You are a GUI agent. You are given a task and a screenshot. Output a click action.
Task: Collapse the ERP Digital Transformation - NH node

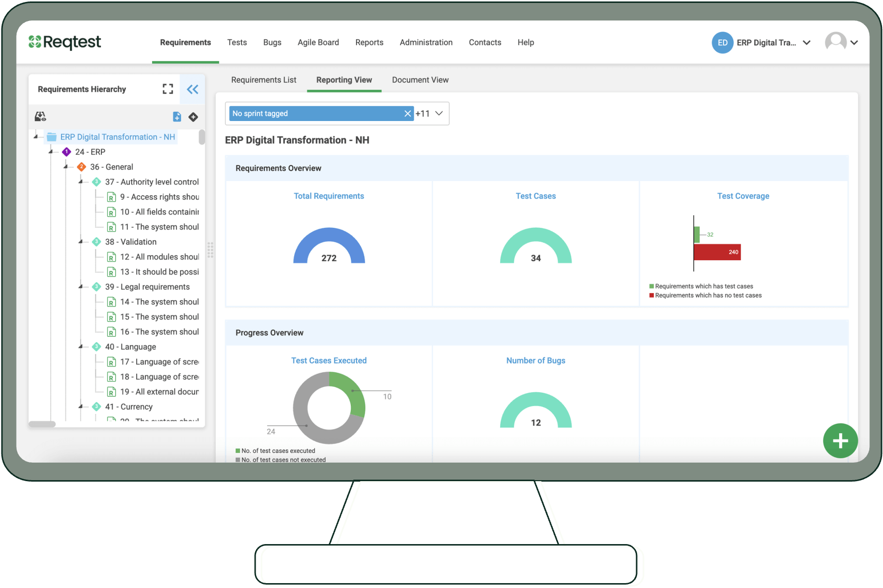click(36, 137)
